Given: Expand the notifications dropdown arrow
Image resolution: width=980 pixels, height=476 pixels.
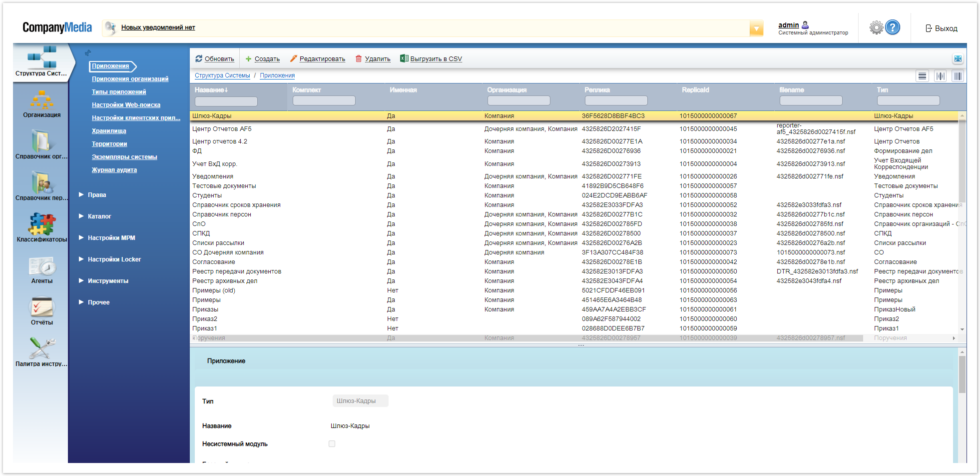Looking at the screenshot, I should coord(757,29).
